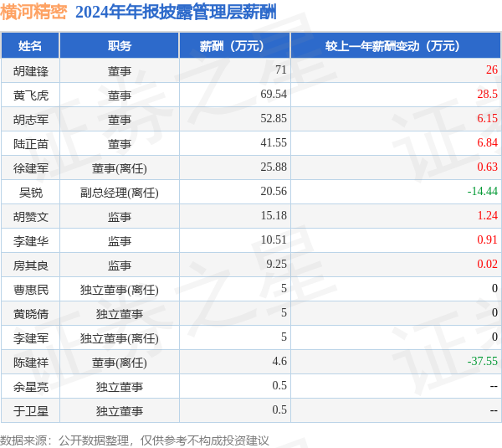Image resolution: width=502 pixels, height=448 pixels.
Task: Select the name 胡赞文
Action: [x=31, y=217]
